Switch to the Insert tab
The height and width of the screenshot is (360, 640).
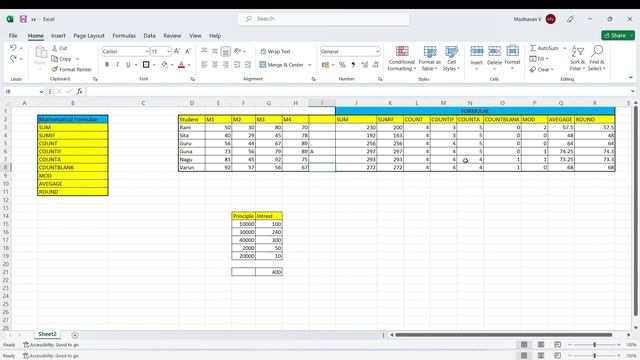click(58, 36)
